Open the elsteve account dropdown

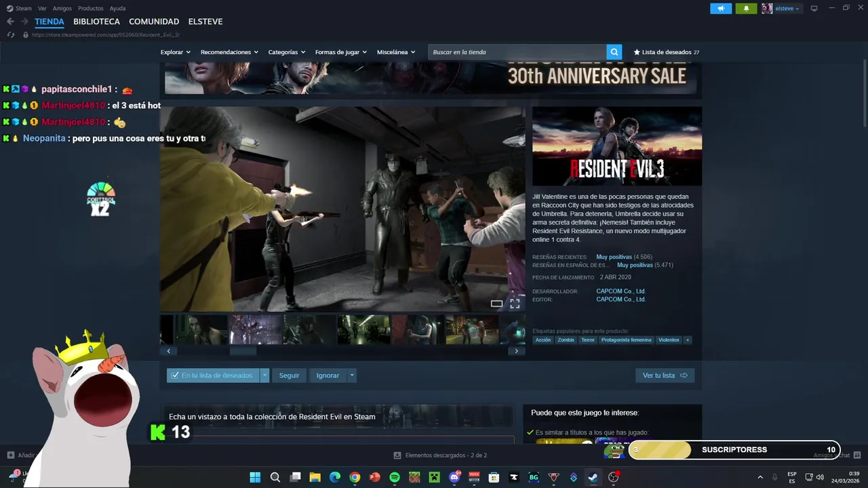click(787, 8)
